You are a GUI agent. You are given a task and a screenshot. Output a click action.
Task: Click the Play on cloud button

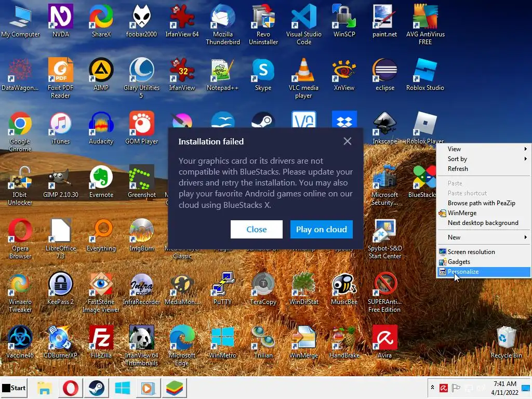pos(321,229)
